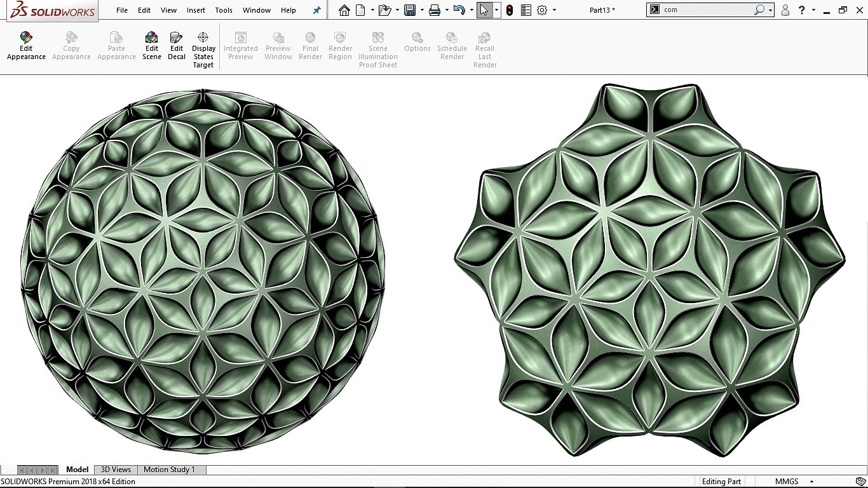The image size is (868, 488).
Task: Select the star-shaped flower-pattern model
Action: coord(649,270)
